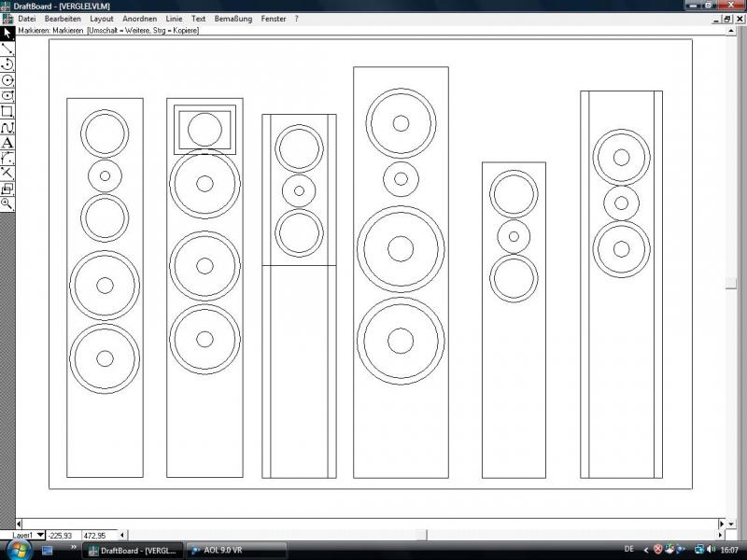Open the Layout menu

point(102,19)
